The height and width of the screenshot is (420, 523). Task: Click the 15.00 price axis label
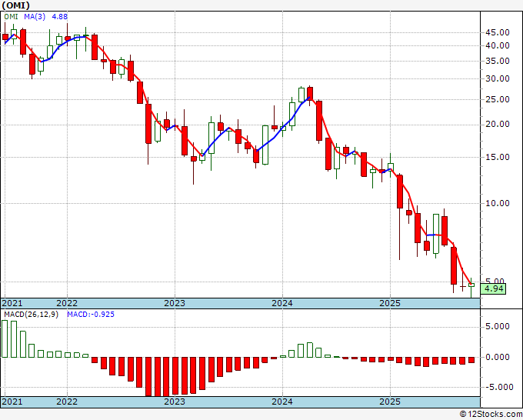click(x=498, y=157)
